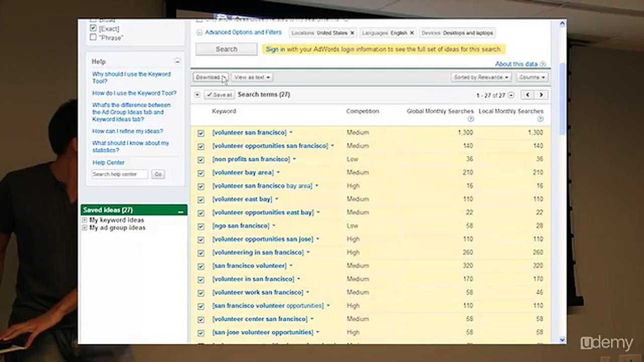The height and width of the screenshot is (362, 644).
Task: Click the Competition column header
Action: tap(362, 111)
